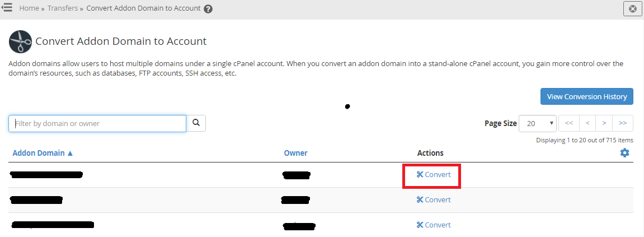
Task: Click View Conversion History button
Action: (x=587, y=97)
